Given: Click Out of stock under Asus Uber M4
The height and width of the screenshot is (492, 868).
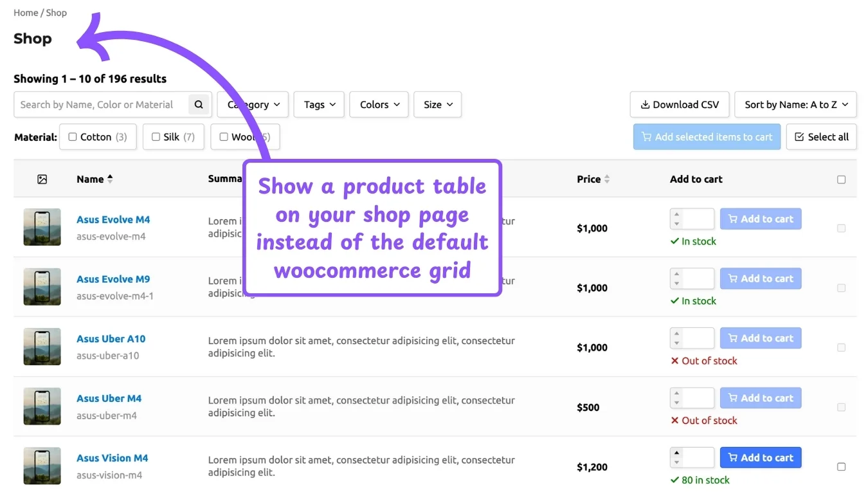Looking at the screenshot, I should pyautogui.click(x=704, y=421).
